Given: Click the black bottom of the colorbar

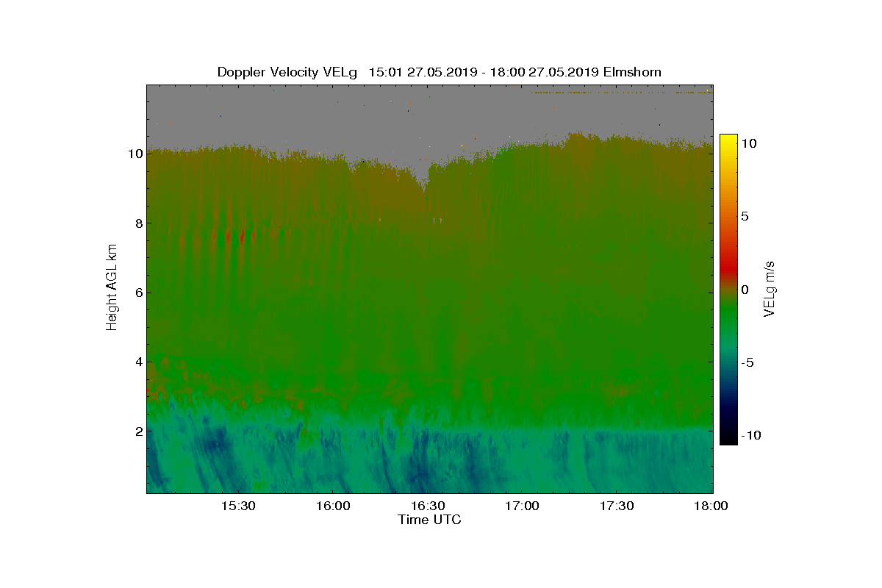Looking at the screenshot, I should pos(728,438).
